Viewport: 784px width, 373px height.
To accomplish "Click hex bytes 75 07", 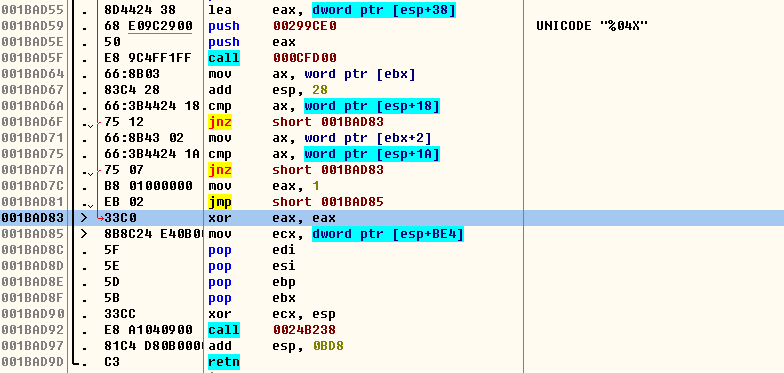I will tap(124, 170).
